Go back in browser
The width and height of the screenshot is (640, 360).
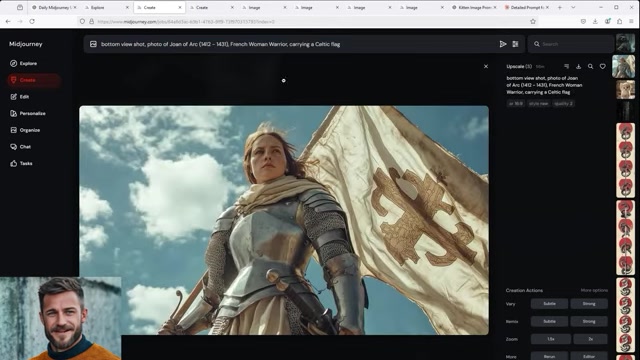(8, 21)
